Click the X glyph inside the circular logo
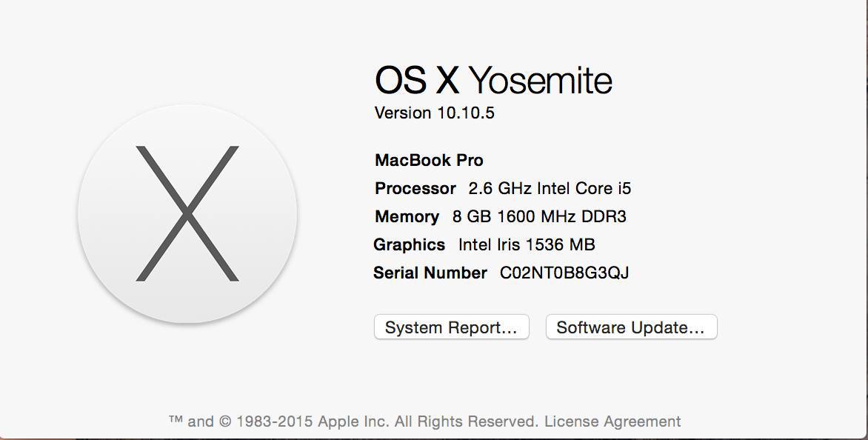Viewport: 868px width, 440px height. point(187,213)
